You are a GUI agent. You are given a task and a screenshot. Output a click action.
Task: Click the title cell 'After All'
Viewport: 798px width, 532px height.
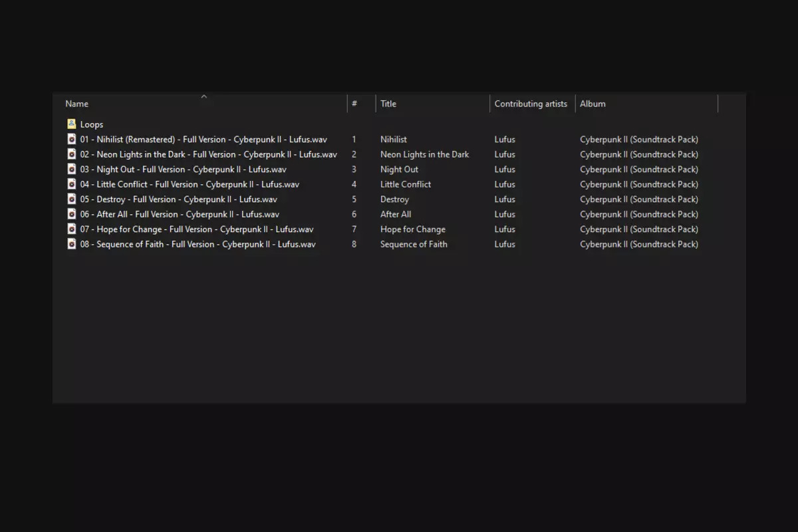[396, 214]
